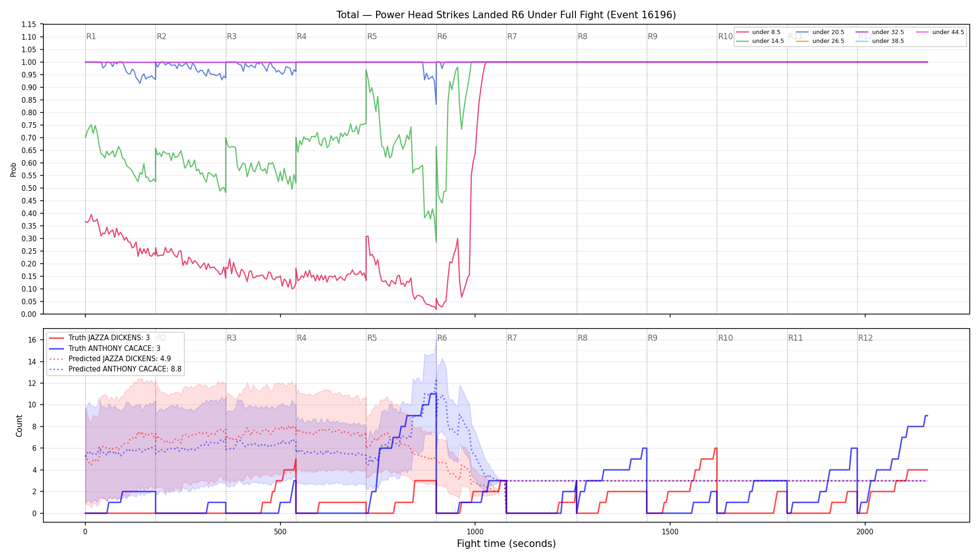The image size is (980, 560).
Task: Click the R8 round marker in the Count chart
Action: coord(582,338)
